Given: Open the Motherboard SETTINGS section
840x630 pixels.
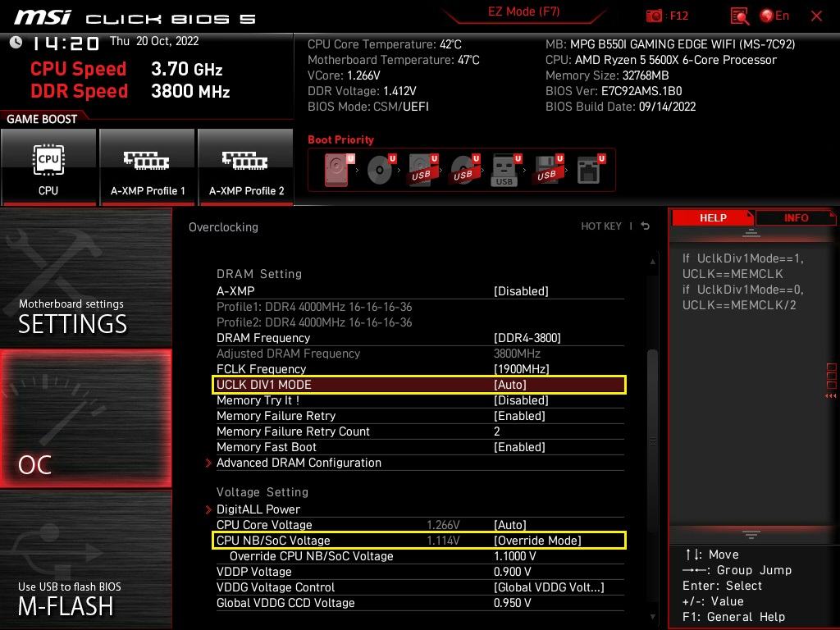Looking at the screenshot, I should pyautogui.click(x=85, y=278).
